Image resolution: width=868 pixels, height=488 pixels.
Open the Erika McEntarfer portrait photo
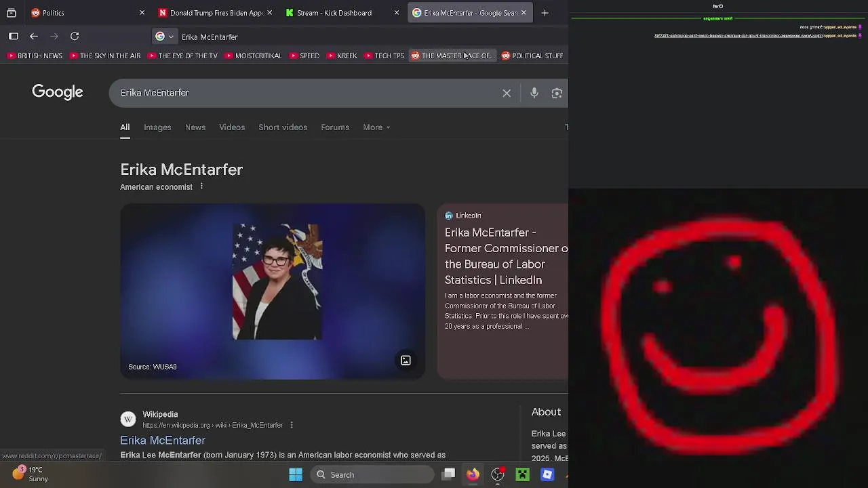[277, 281]
